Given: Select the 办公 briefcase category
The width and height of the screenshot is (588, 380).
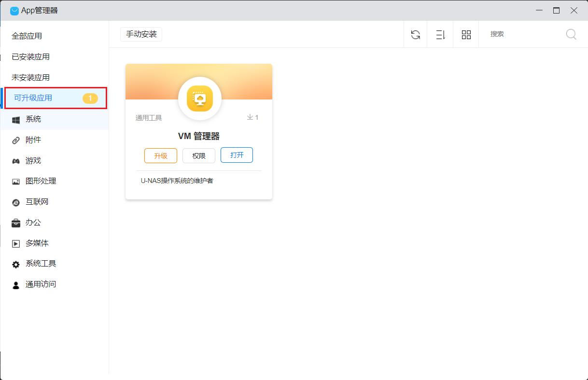Looking at the screenshot, I should coord(33,223).
